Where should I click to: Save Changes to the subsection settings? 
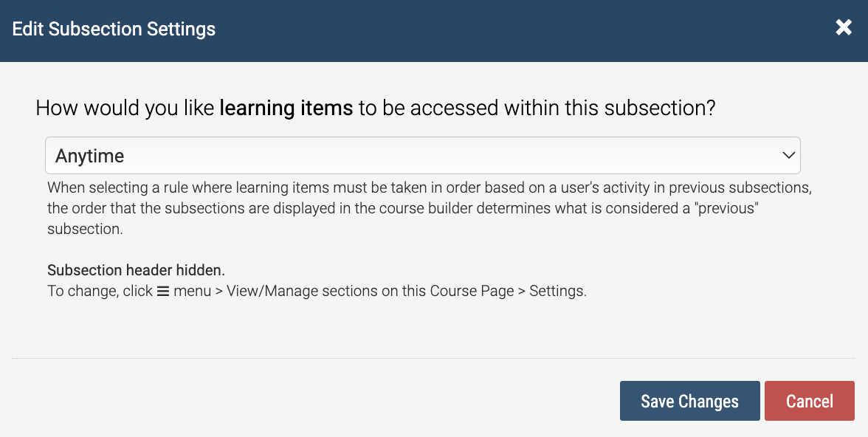(x=689, y=400)
